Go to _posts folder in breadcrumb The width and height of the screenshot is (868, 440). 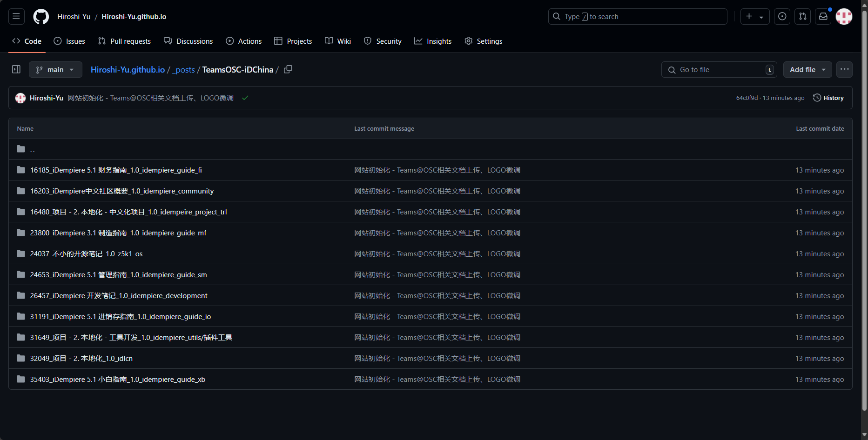click(184, 70)
